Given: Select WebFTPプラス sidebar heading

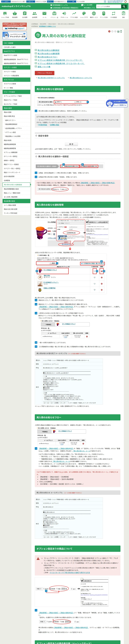Looking at the screenshot, I should click(16, 51).
